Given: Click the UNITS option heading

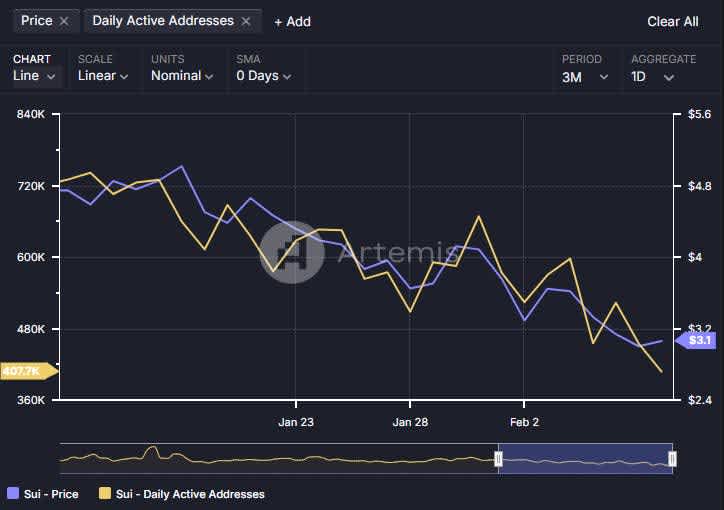Looking at the screenshot, I should tap(168, 59).
